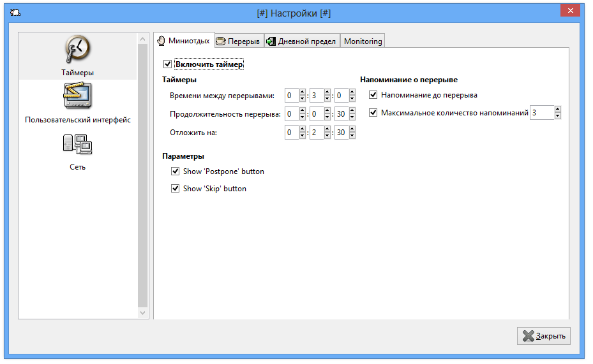Decrease maximum reminders count
The image size is (593, 364).
tap(557, 116)
